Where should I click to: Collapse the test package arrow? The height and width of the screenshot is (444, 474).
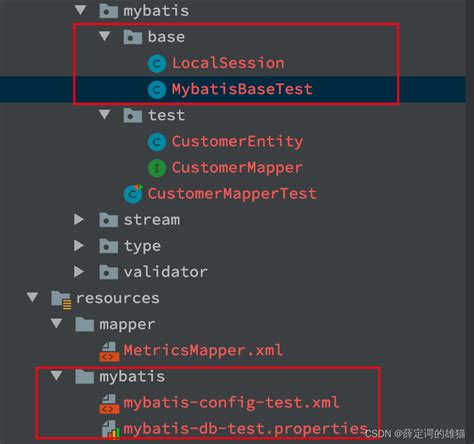pos(105,115)
